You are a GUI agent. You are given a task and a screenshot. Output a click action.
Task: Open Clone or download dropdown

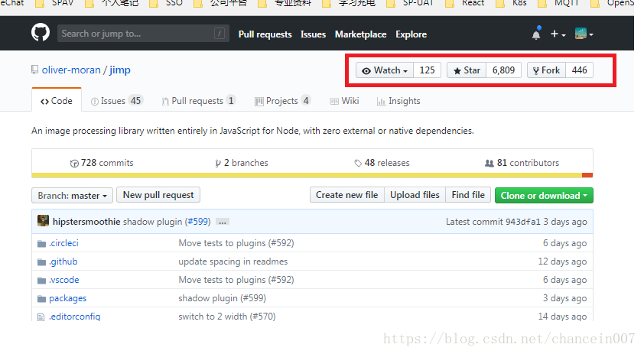click(x=544, y=196)
